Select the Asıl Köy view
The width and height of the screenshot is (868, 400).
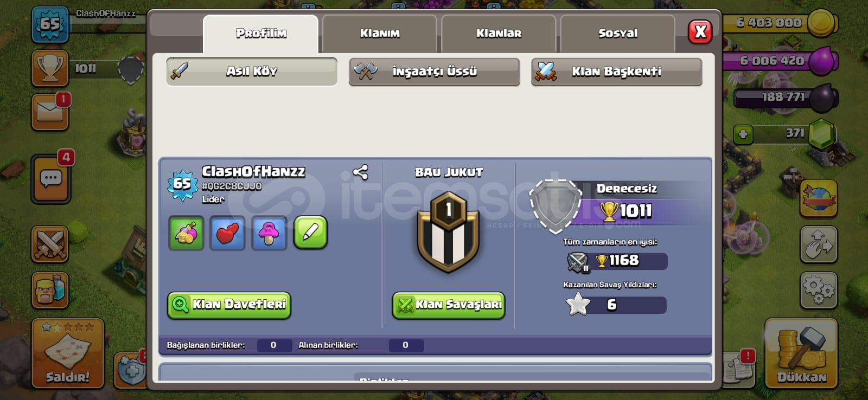[252, 72]
